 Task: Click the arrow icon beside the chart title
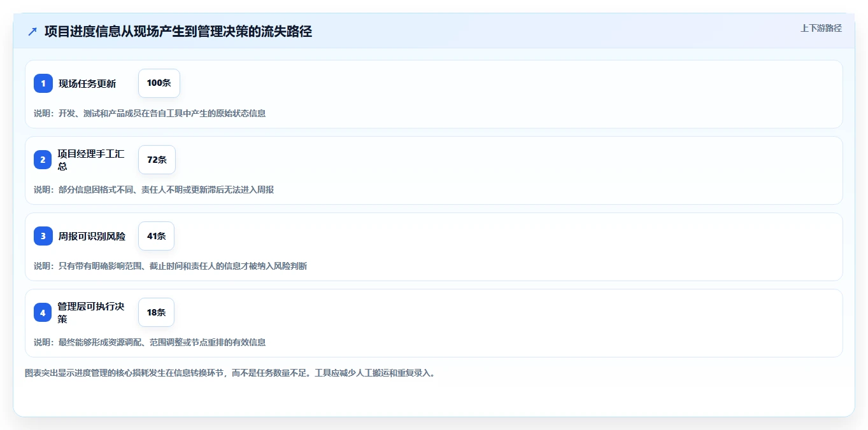click(32, 31)
